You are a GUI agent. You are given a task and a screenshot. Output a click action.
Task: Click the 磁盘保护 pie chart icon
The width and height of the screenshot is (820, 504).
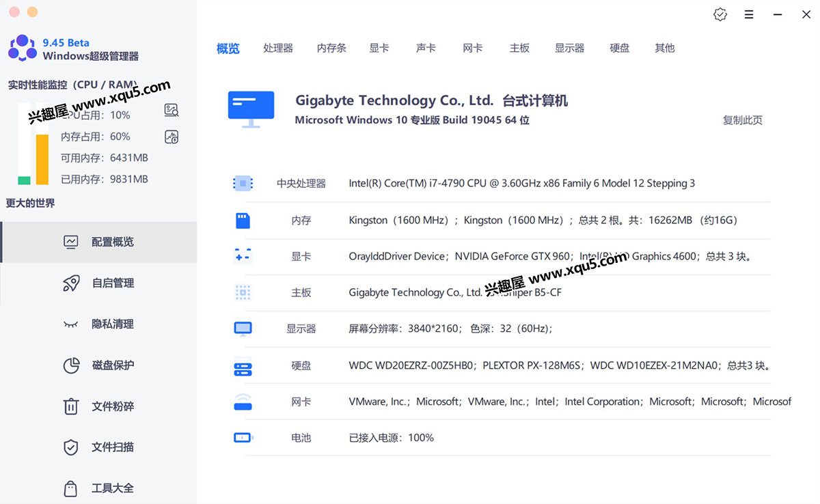pyautogui.click(x=71, y=365)
